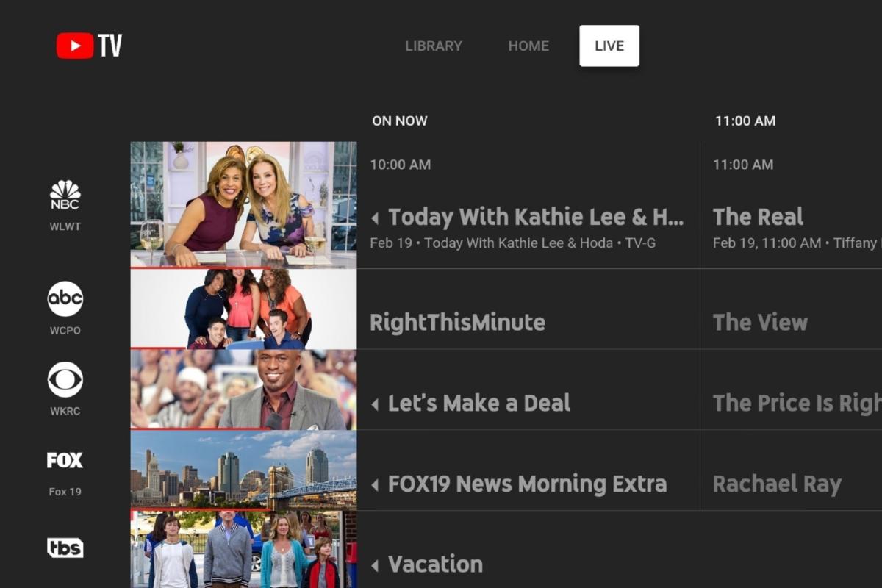Click the WLWT station label

click(65, 226)
